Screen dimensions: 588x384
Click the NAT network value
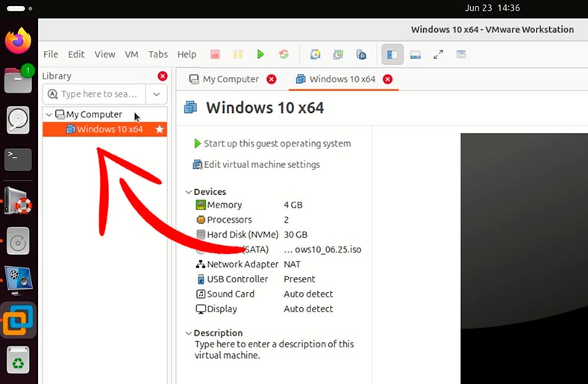292,264
